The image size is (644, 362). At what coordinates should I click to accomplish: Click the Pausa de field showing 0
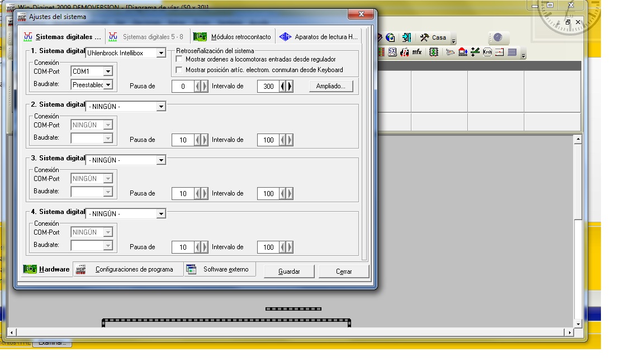(183, 86)
